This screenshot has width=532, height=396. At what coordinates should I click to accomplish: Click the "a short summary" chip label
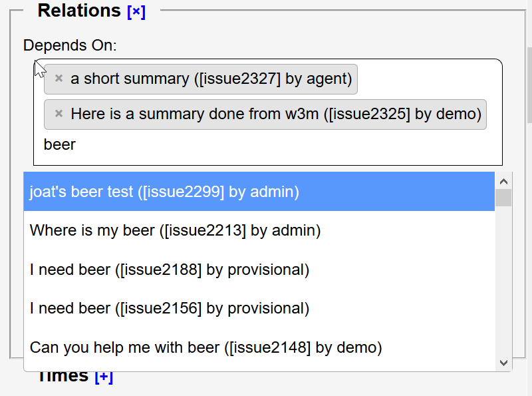211,79
